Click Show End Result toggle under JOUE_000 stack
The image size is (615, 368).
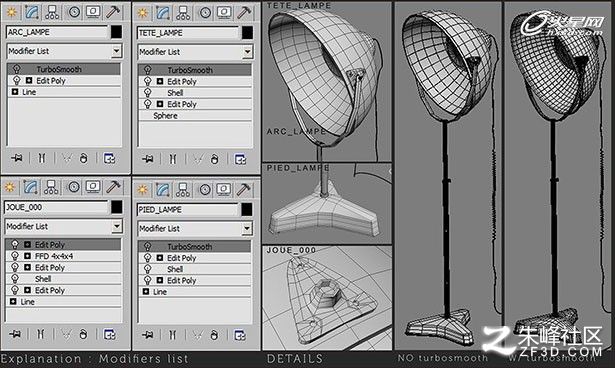(x=40, y=334)
